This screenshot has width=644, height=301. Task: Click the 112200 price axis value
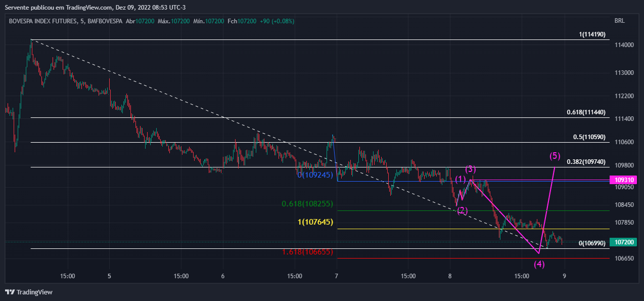click(623, 96)
